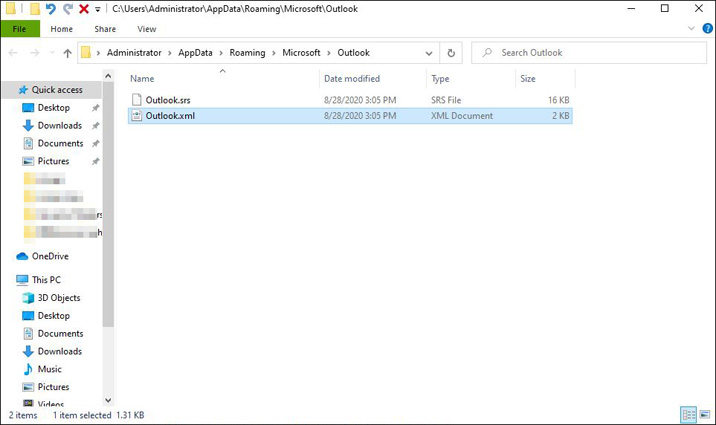Click the Search Outlook field
This screenshot has width=716, height=425.
(x=589, y=52)
